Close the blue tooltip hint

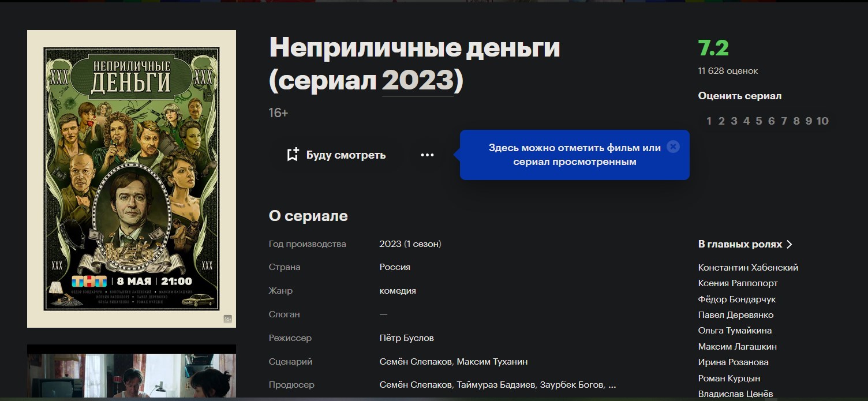(x=672, y=147)
